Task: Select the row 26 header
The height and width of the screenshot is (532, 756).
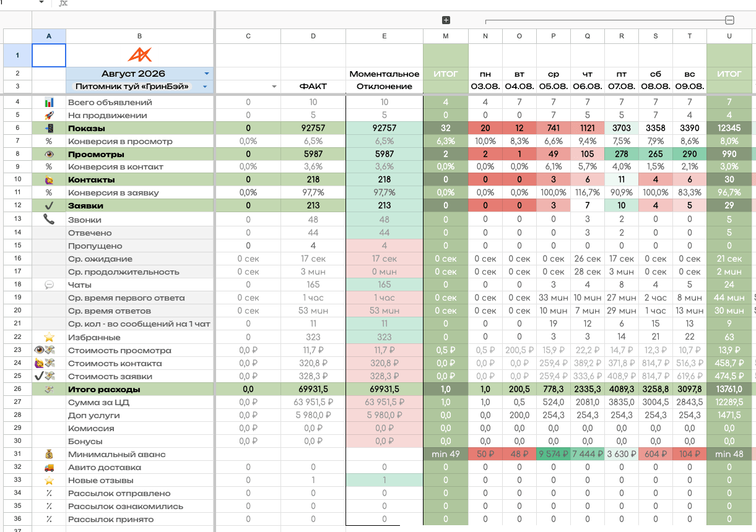Action: click(17, 389)
